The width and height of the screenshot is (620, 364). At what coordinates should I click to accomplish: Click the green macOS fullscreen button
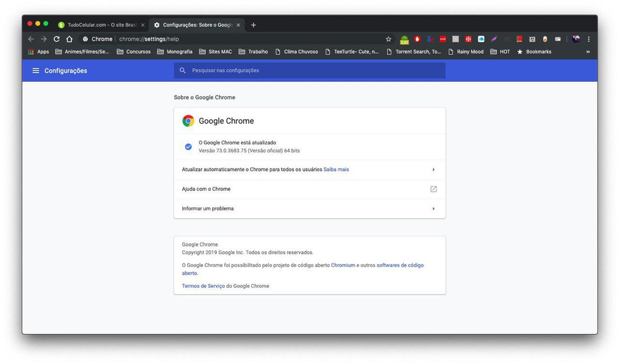coord(46,24)
